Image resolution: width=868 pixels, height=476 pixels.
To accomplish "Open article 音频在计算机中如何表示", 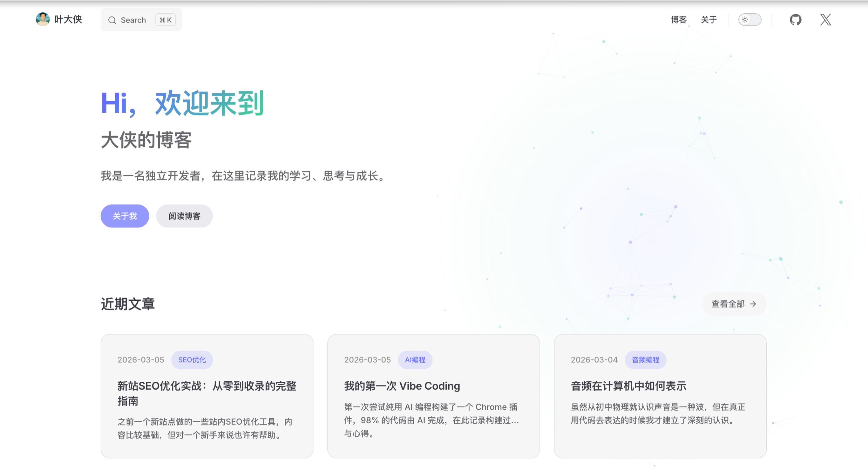I will point(628,386).
